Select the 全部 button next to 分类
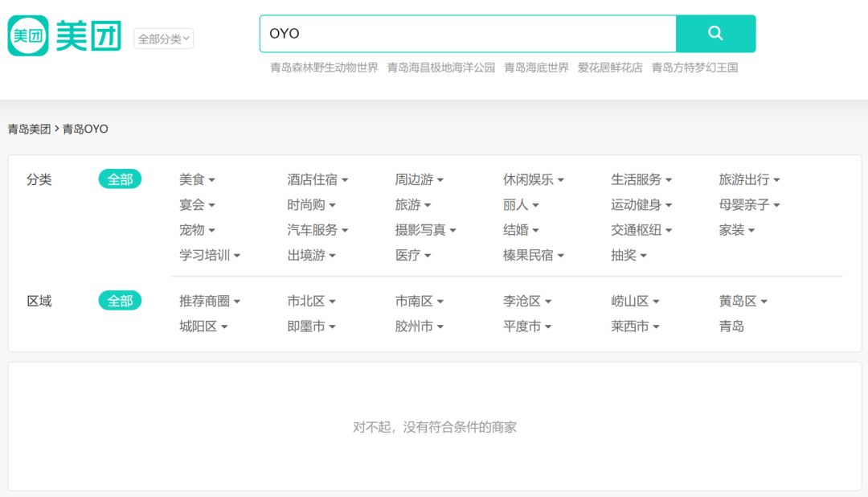The image size is (868, 497). [121, 179]
